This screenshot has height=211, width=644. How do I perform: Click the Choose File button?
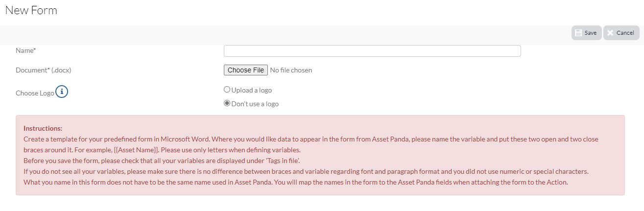(246, 70)
